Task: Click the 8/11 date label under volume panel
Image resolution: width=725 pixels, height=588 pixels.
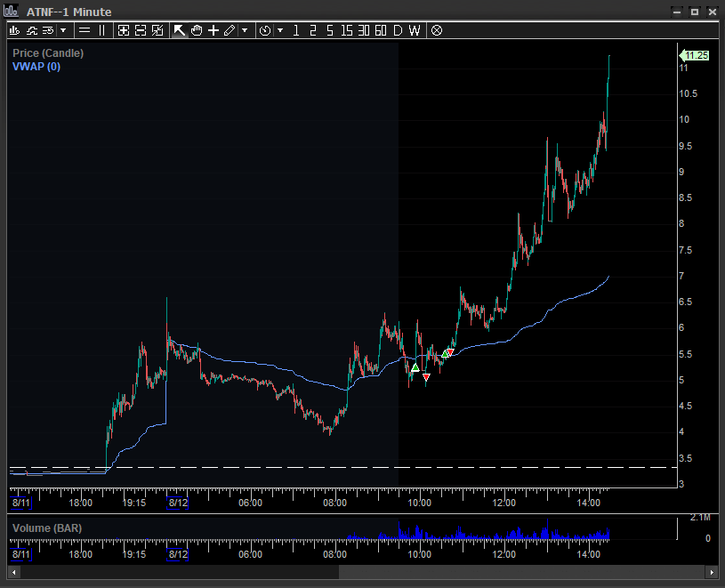Action: [21, 554]
